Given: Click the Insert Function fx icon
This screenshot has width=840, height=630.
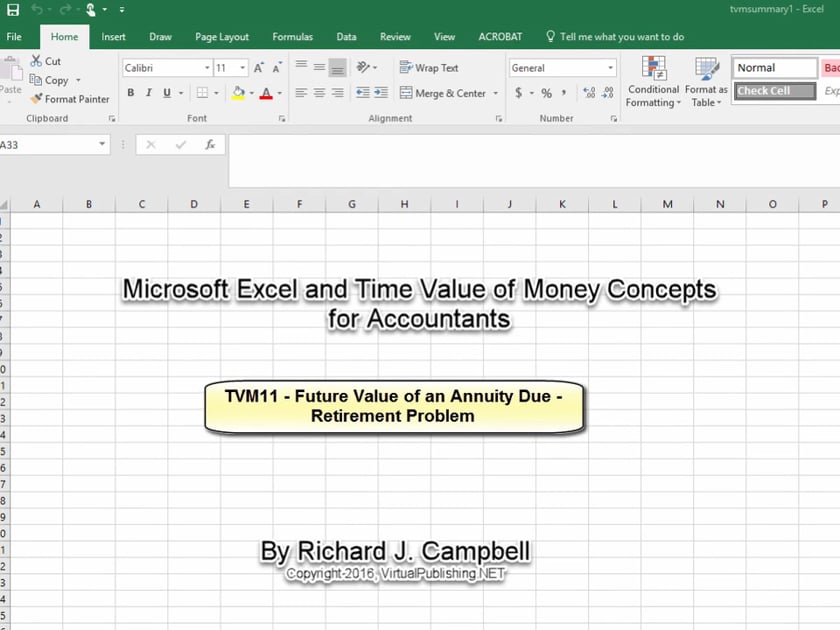Looking at the screenshot, I should [210, 145].
